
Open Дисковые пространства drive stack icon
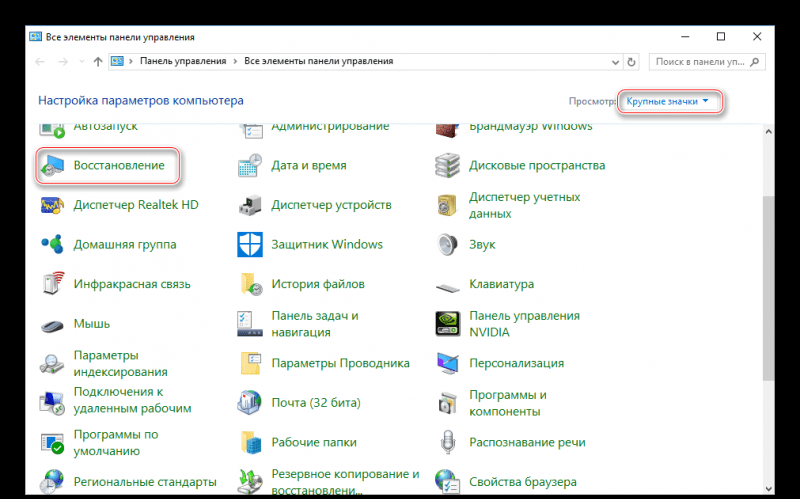point(447,165)
